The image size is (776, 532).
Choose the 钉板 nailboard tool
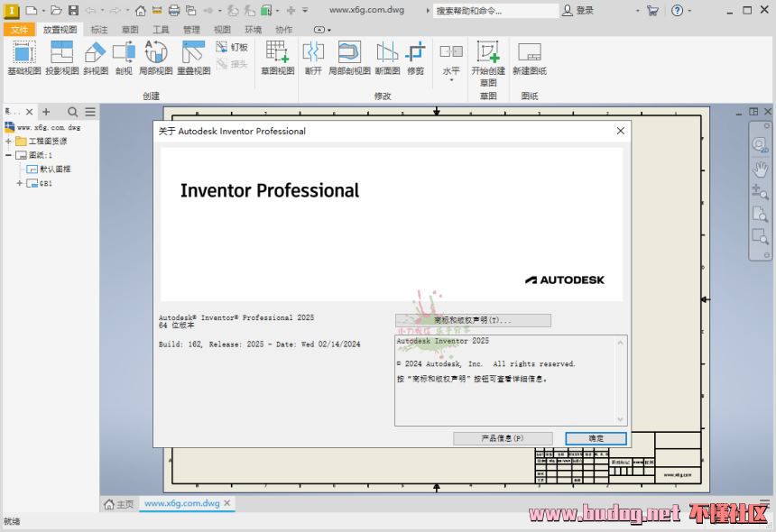(232, 48)
